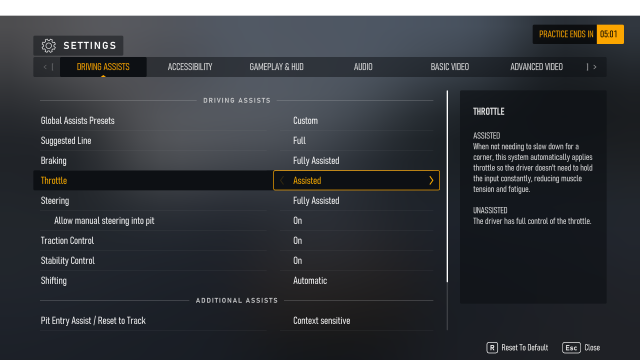
Task: Click the left chevron on Throttle selector
Action: [282, 180]
